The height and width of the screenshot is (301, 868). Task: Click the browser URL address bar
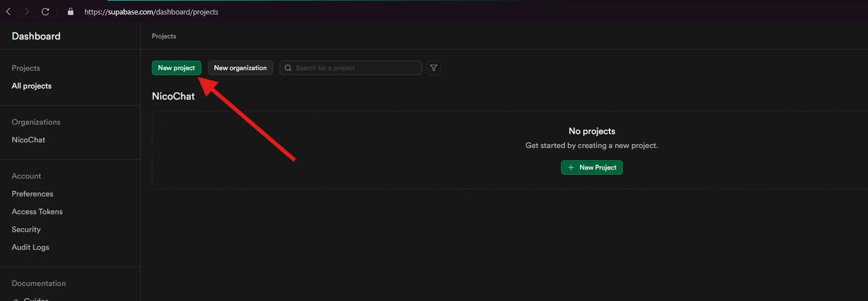tap(151, 12)
